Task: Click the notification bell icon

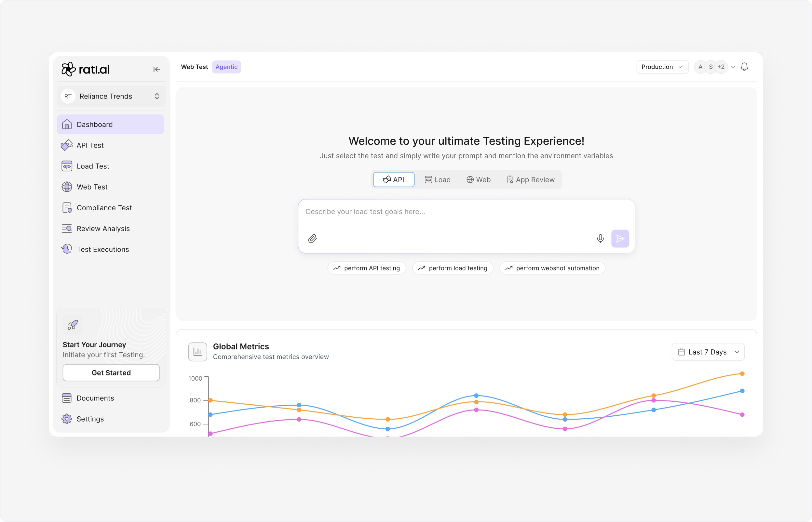Action: [744, 67]
